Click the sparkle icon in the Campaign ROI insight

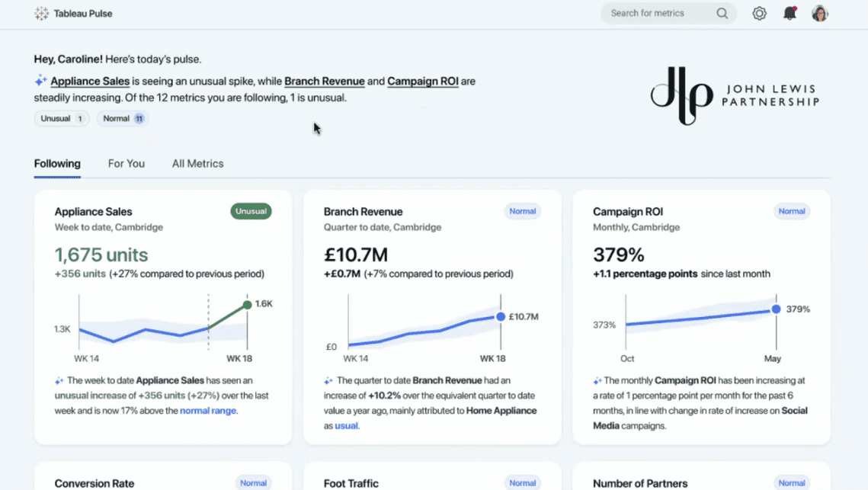[x=597, y=381]
